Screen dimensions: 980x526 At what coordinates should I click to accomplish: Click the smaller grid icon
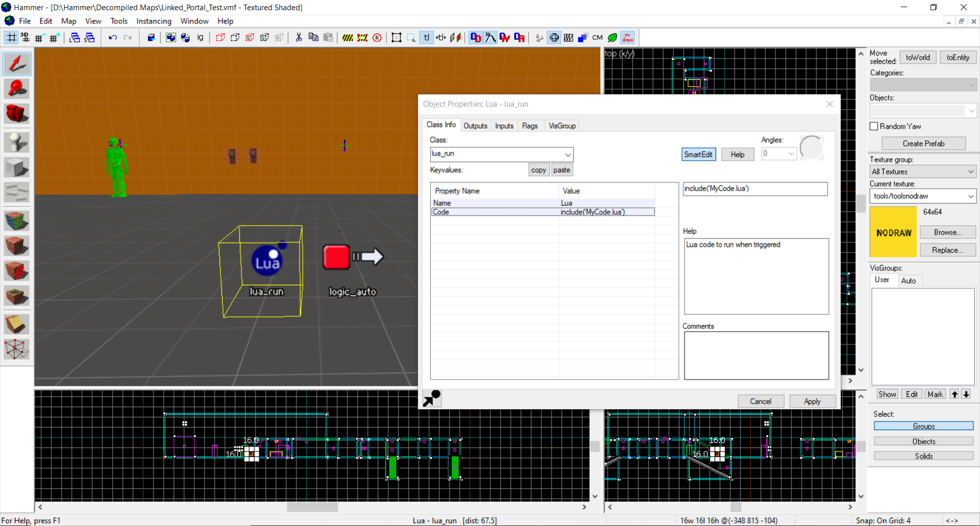(39, 37)
